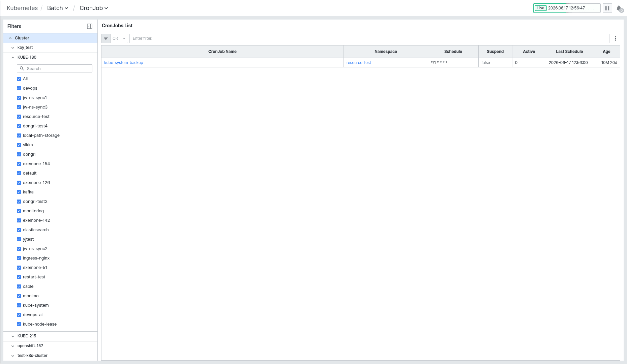Uncheck the devops namespace
The height and width of the screenshot is (364, 627).
point(19,88)
